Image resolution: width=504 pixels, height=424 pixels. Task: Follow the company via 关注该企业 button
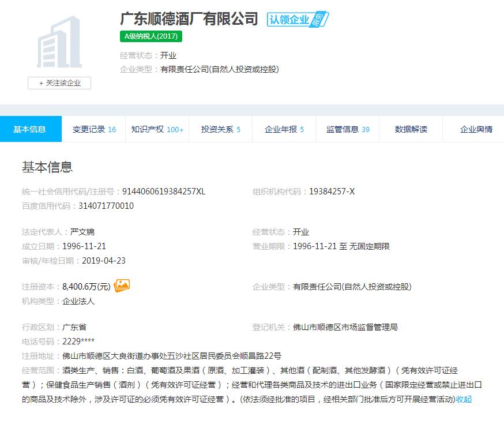[59, 83]
